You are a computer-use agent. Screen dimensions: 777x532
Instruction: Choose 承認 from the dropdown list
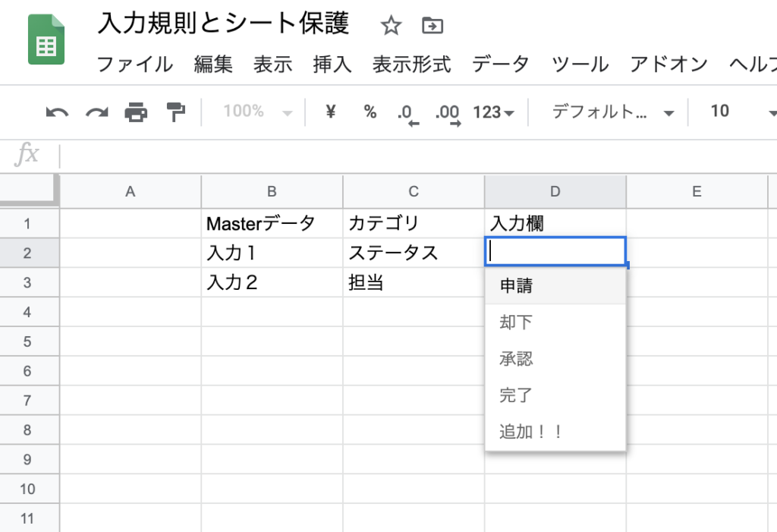click(x=555, y=359)
